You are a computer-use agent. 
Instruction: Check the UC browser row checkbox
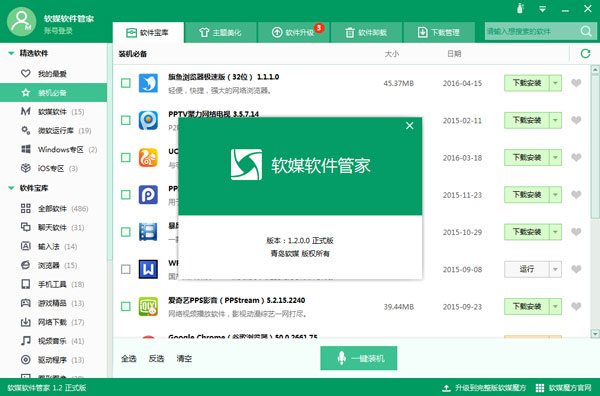(126, 157)
